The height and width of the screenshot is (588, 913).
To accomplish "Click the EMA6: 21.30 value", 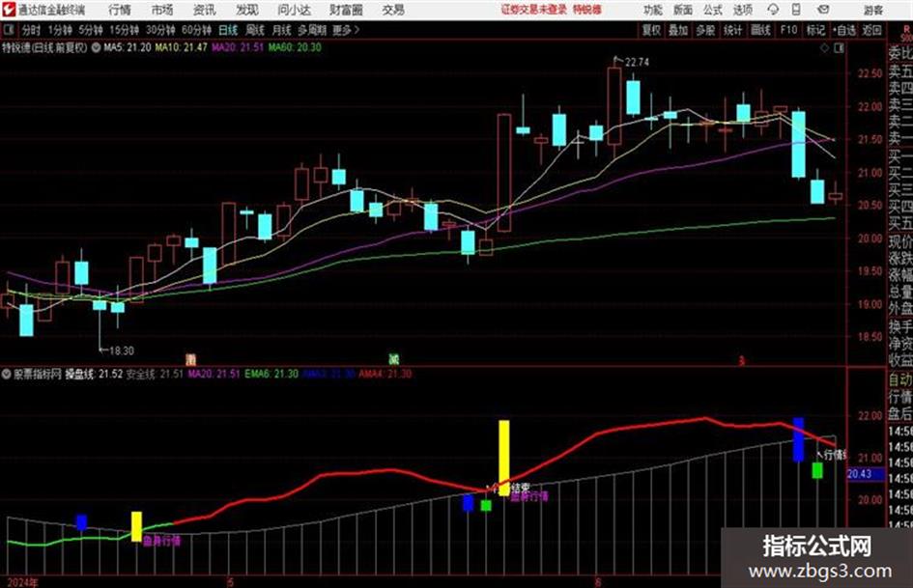I will 271,374.
